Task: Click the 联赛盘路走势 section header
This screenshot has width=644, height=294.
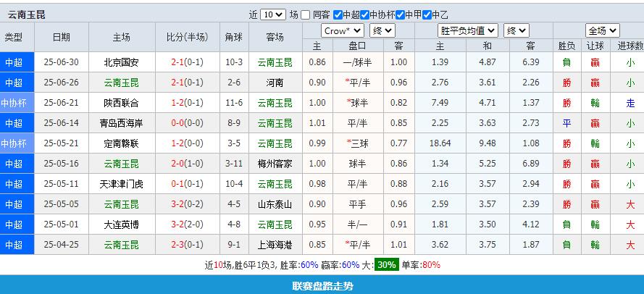Action: point(322,286)
